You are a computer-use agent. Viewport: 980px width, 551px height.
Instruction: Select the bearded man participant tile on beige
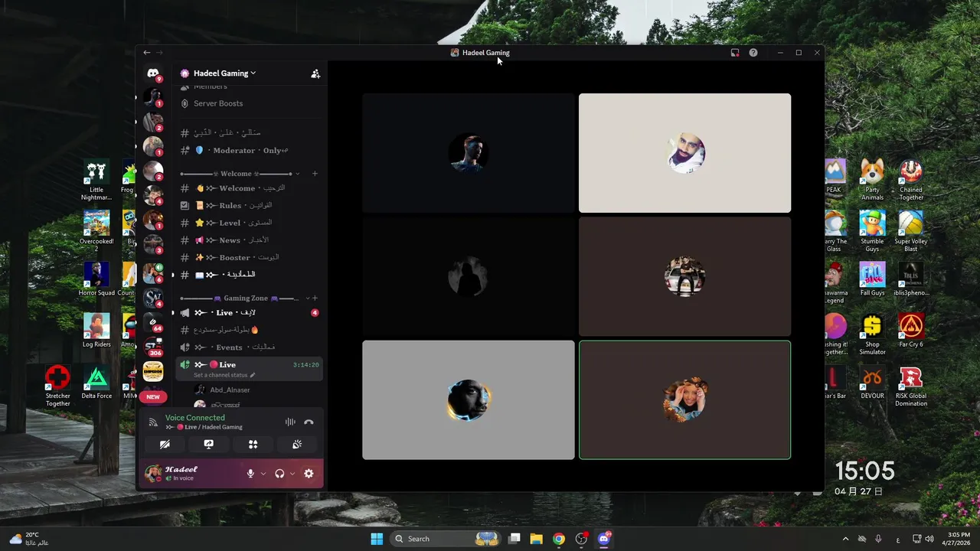coord(684,153)
